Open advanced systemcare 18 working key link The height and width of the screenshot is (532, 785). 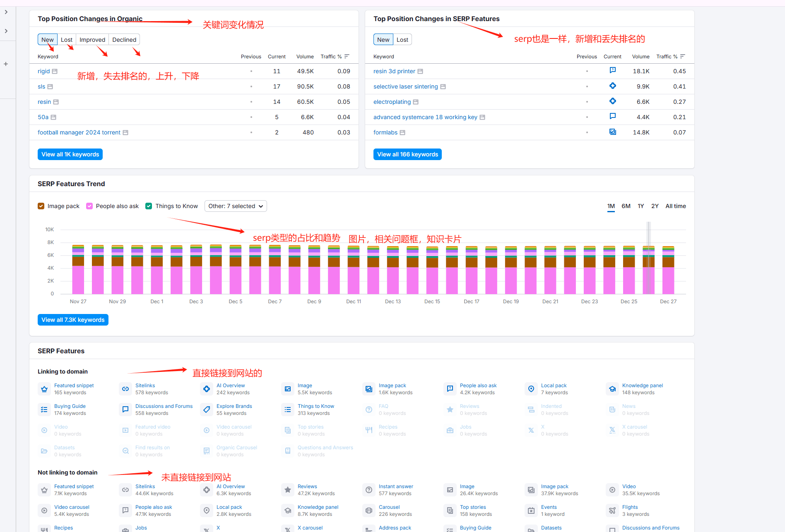click(x=425, y=117)
